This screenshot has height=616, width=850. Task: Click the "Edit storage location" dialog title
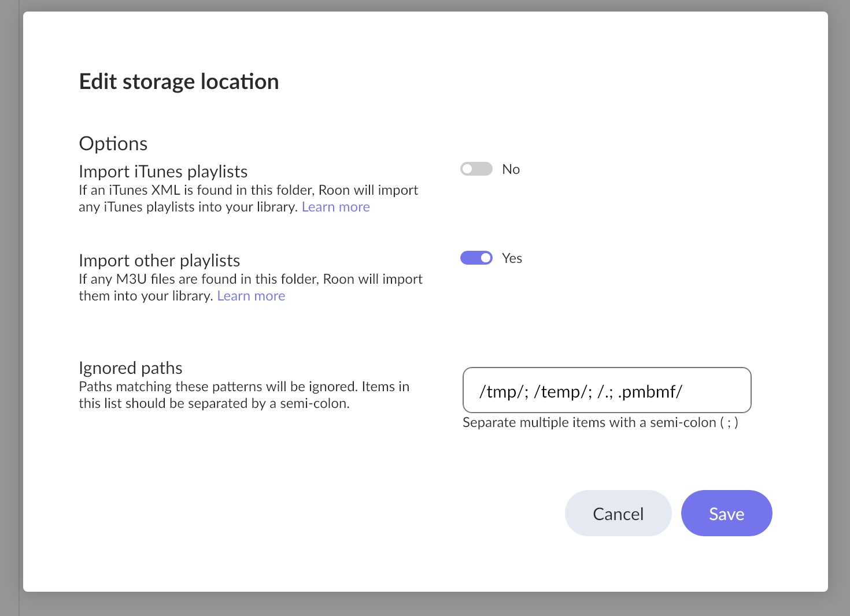pos(179,81)
